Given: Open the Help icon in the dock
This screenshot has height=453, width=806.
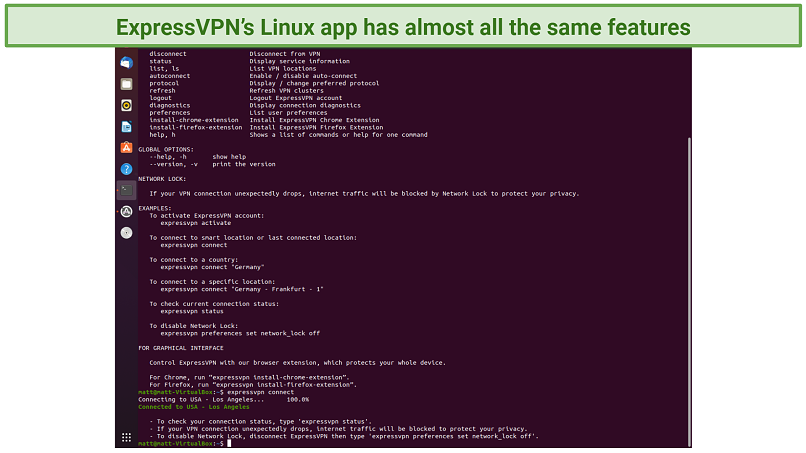Looking at the screenshot, I should 126,169.
